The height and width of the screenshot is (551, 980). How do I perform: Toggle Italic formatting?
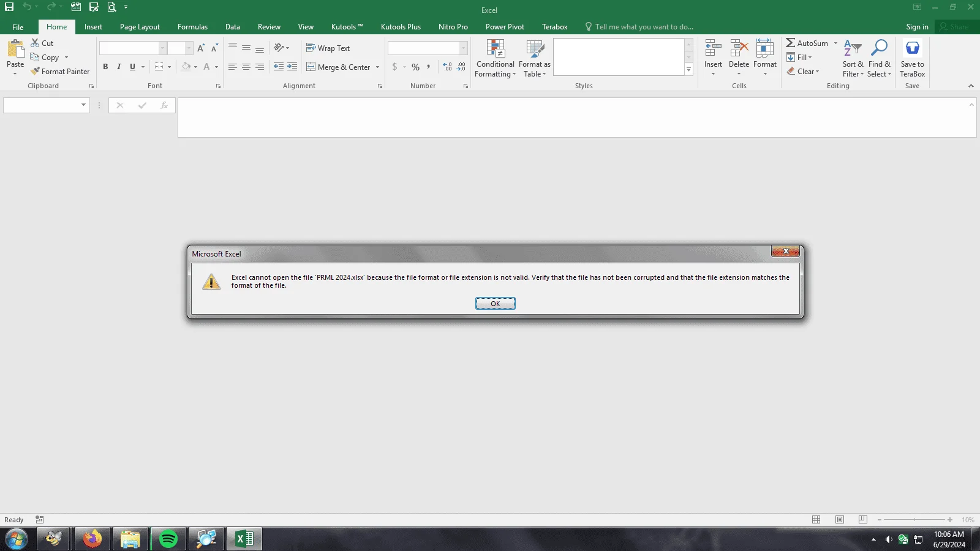coord(119,67)
